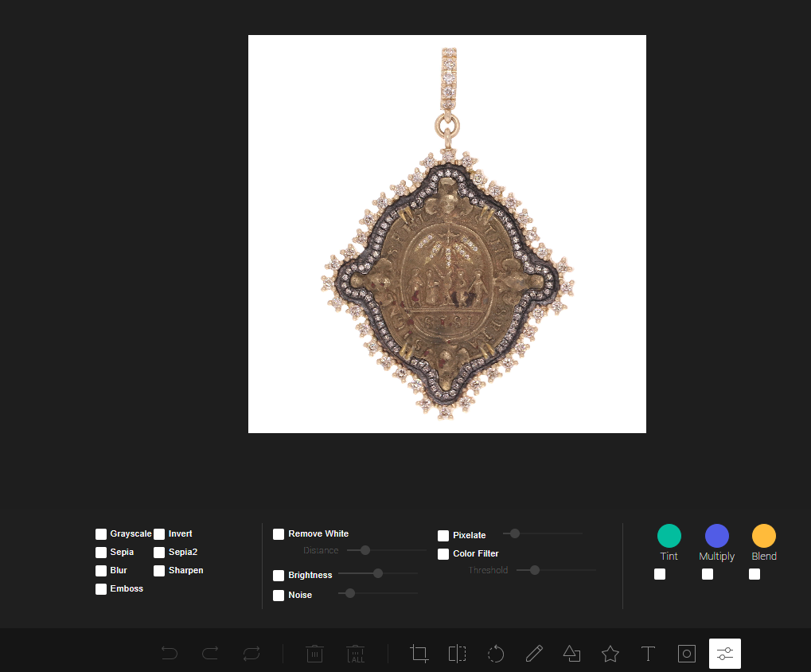Click the Delete trash icon

(x=314, y=654)
